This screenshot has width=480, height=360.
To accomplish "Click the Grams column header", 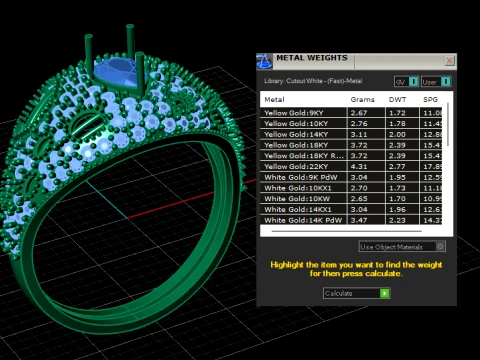I will click(x=362, y=99).
